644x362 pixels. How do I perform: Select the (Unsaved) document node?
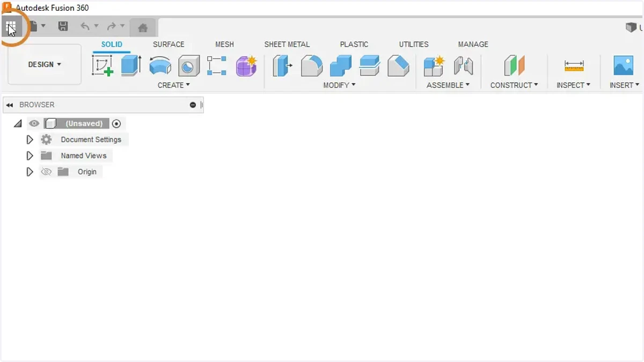pyautogui.click(x=77, y=123)
